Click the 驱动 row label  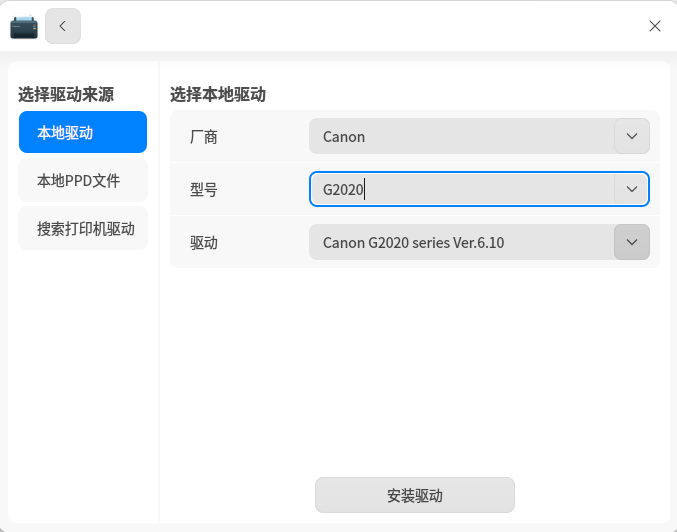(204, 243)
